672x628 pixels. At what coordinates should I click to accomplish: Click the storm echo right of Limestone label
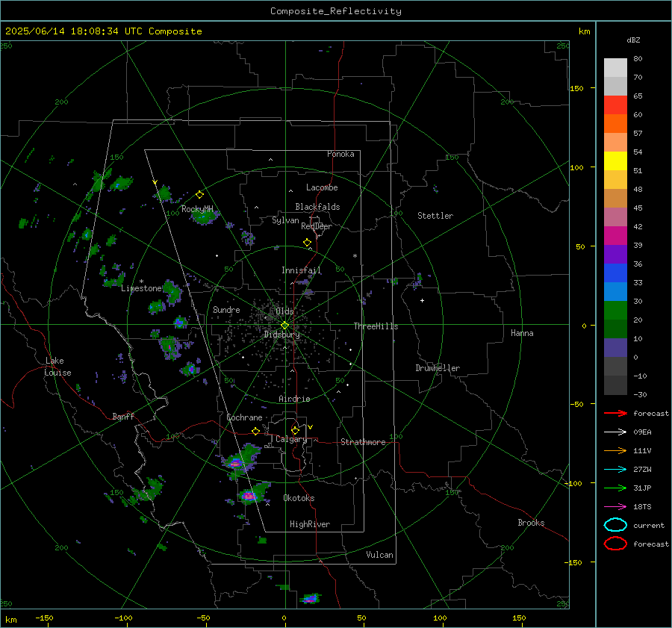click(x=172, y=291)
